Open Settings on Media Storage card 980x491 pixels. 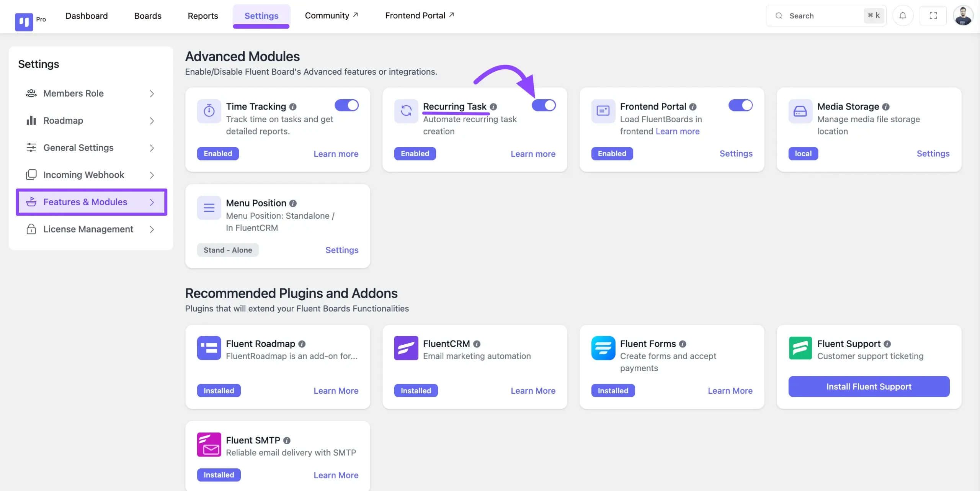[x=933, y=154]
